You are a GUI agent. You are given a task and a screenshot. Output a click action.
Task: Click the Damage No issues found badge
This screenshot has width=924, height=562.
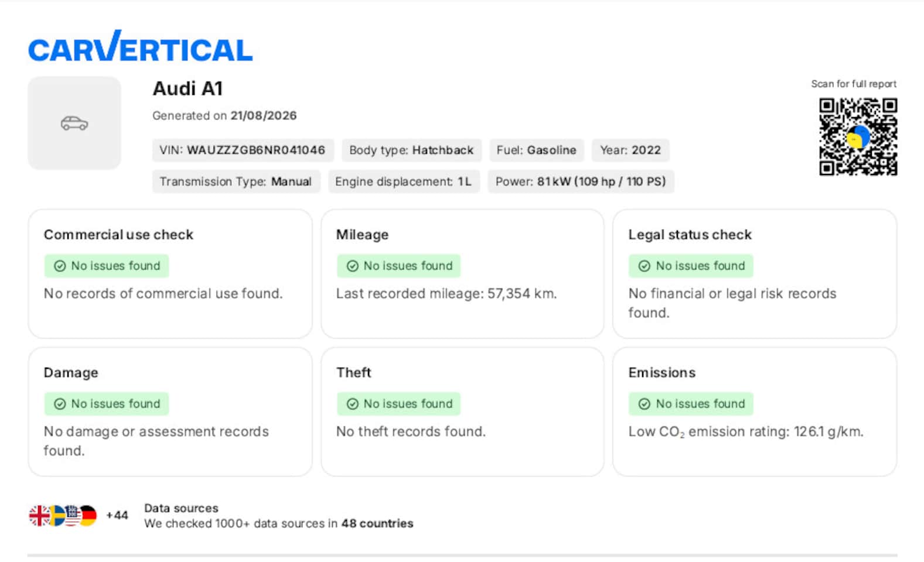click(107, 404)
